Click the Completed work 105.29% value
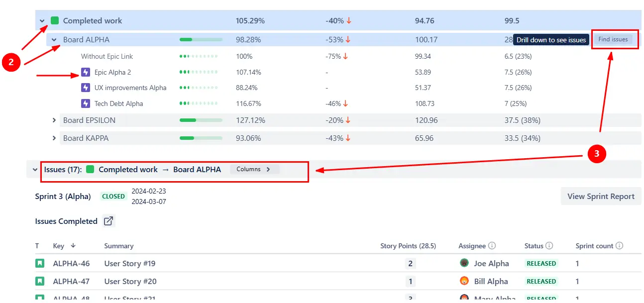644x303 pixels. [250, 21]
